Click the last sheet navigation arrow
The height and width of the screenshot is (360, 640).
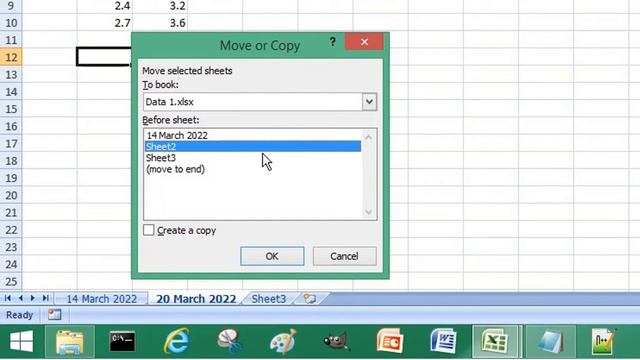[x=46, y=298]
